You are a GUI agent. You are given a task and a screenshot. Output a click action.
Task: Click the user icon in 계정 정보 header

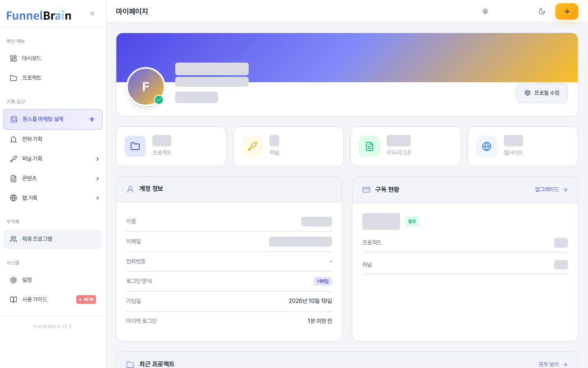click(x=130, y=189)
